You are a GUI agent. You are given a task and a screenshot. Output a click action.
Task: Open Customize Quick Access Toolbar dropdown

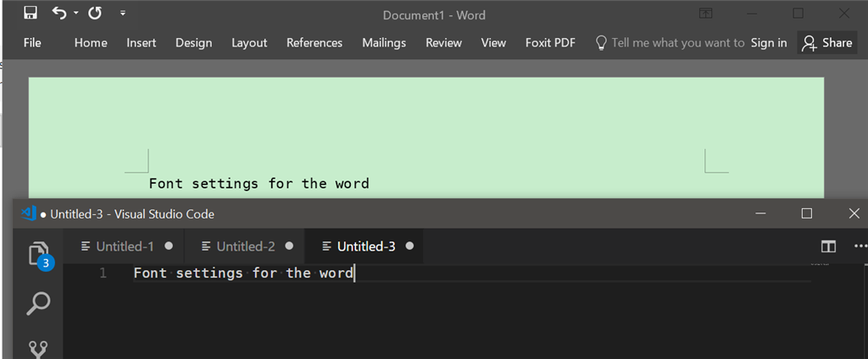(123, 13)
